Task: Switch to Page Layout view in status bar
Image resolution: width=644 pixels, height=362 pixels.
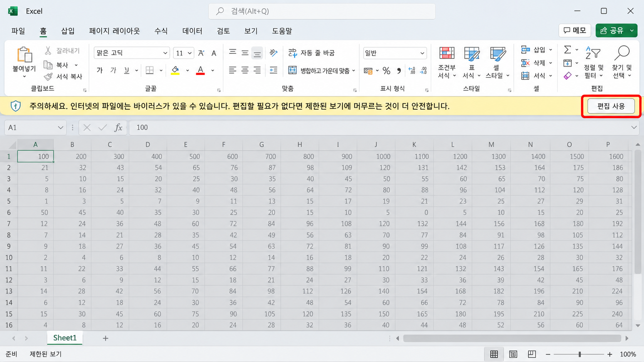Action: point(513,354)
